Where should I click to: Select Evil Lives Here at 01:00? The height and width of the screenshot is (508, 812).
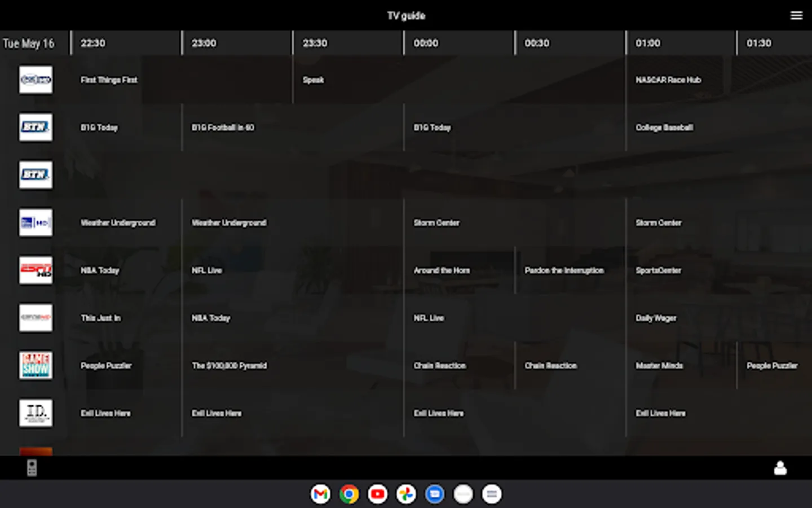[x=661, y=413]
